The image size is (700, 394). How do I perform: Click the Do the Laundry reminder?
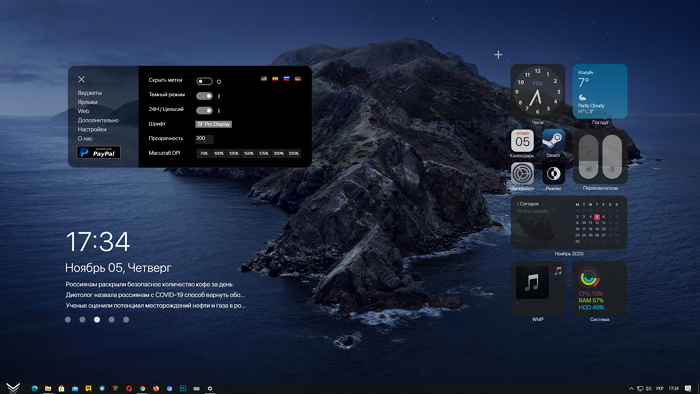(x=533, y=211)
